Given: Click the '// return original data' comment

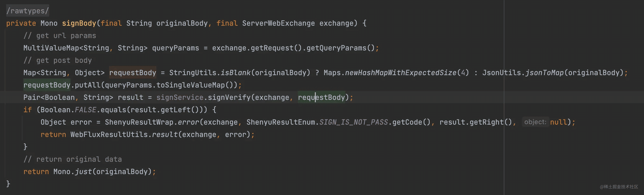Looking at the screenshot, I should 72,159.
